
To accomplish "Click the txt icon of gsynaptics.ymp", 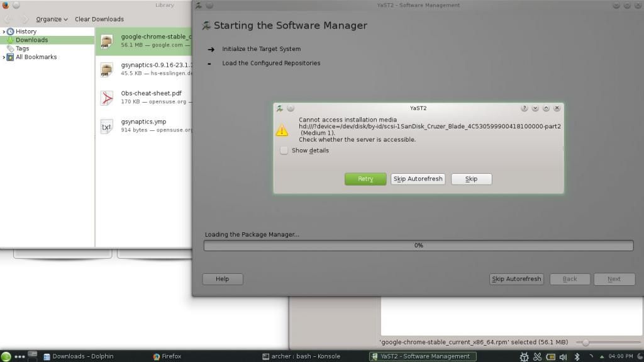I will pyautogui.click(x=106, y=127).
